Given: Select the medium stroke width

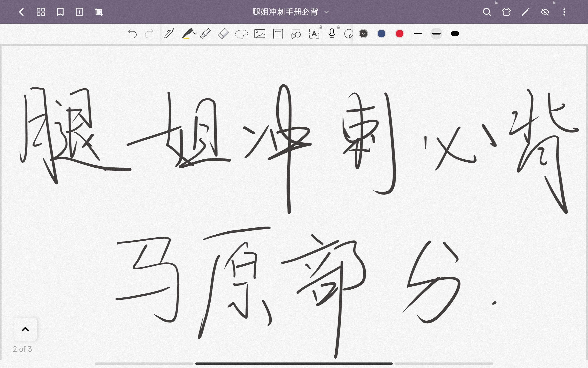Looking at the screenshot, I should (436, 34).
